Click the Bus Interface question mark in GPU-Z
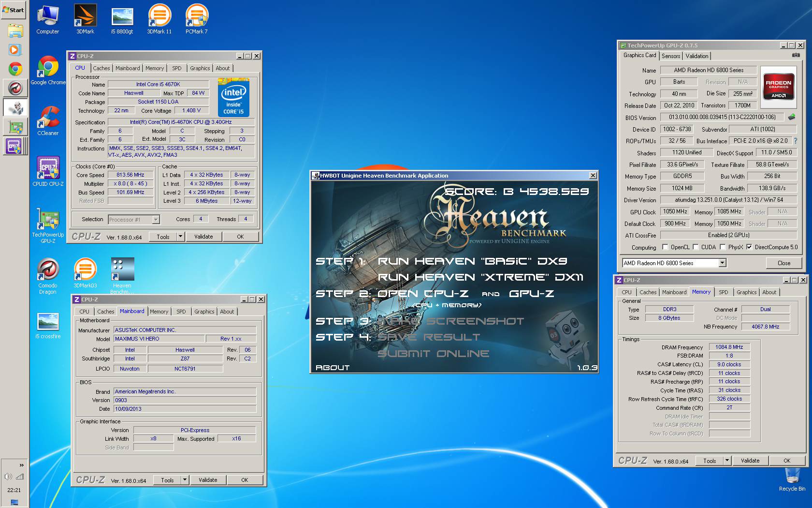 (795, 141)
